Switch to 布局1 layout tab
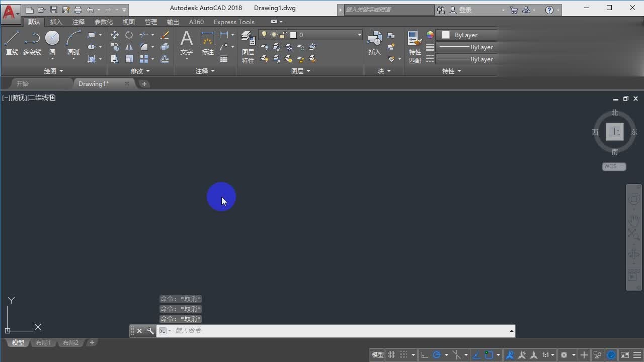The height and width of the screenshot is (362, 644). click(x=43, y=343)
